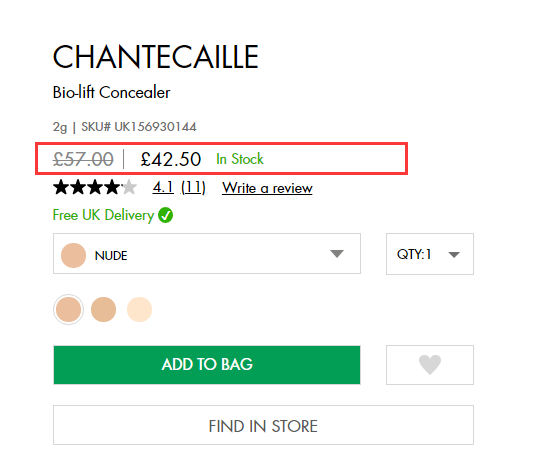This screenshot has height=469, width=534.
Task: Expand the NUDE shade selector
Action: pyautogui.click(x=207, y=254)
